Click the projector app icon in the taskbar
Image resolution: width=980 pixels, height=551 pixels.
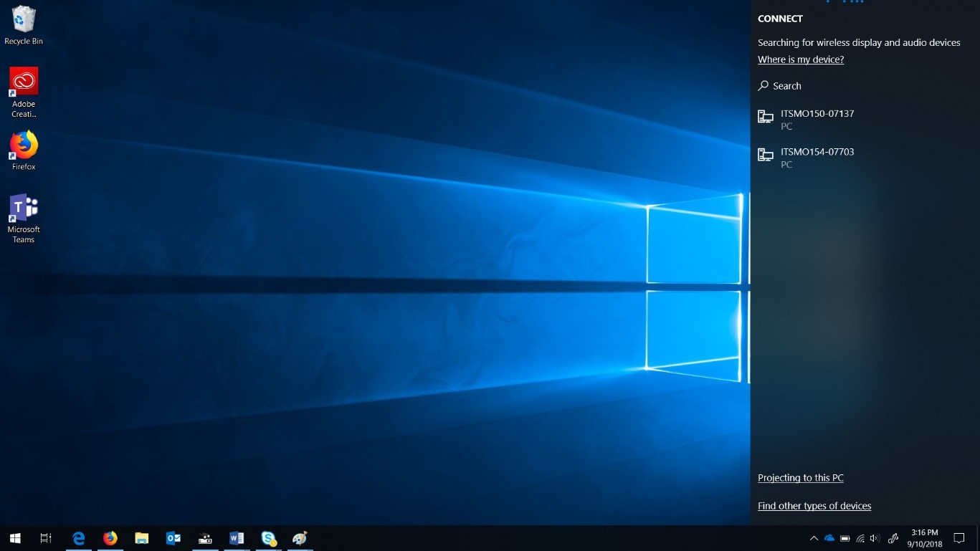(x=205, y=538)
